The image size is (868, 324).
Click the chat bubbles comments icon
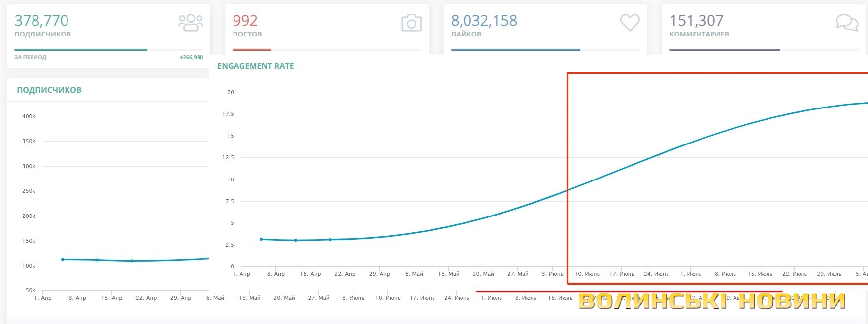pyautogui.click(x=847, y=23)
